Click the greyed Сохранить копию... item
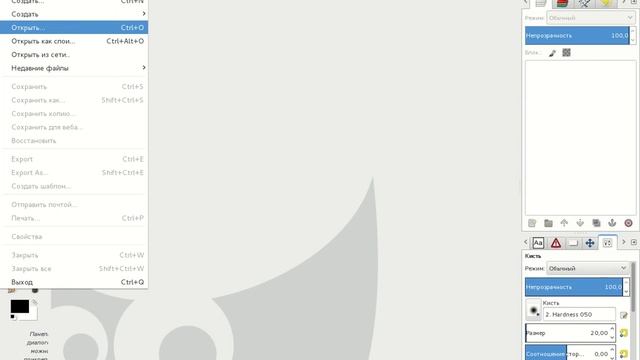This screenshot has height=360, width=640. (74, 113)
